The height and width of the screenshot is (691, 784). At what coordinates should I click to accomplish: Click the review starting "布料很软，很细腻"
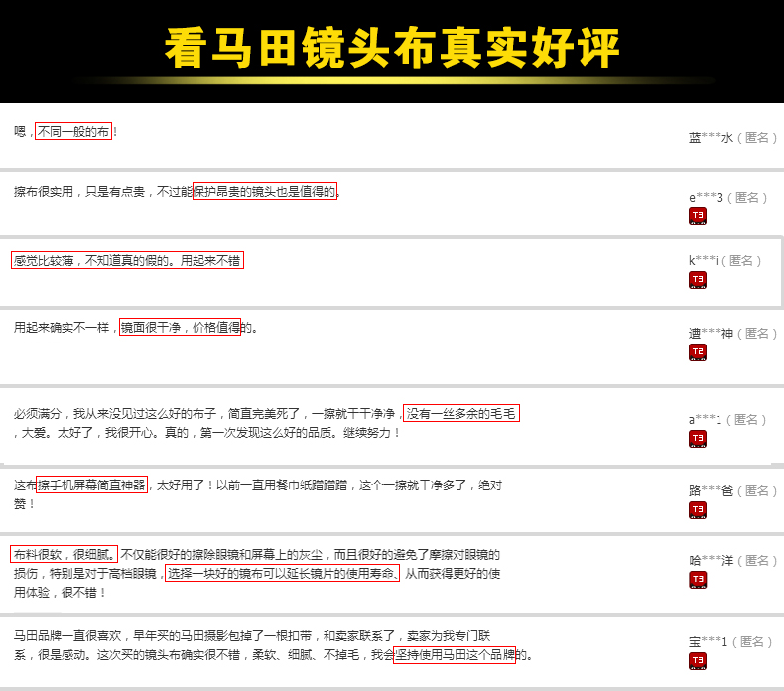coord(256,574)
